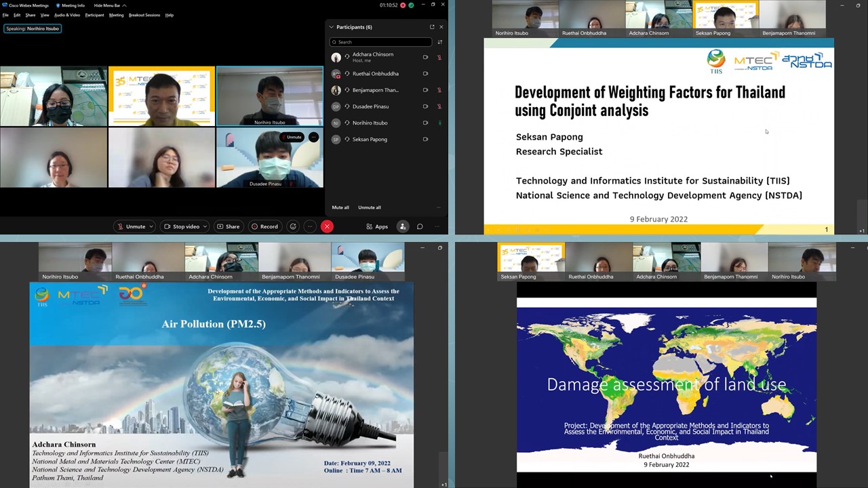Collapse the Participants (6) section

click(332, 27)
